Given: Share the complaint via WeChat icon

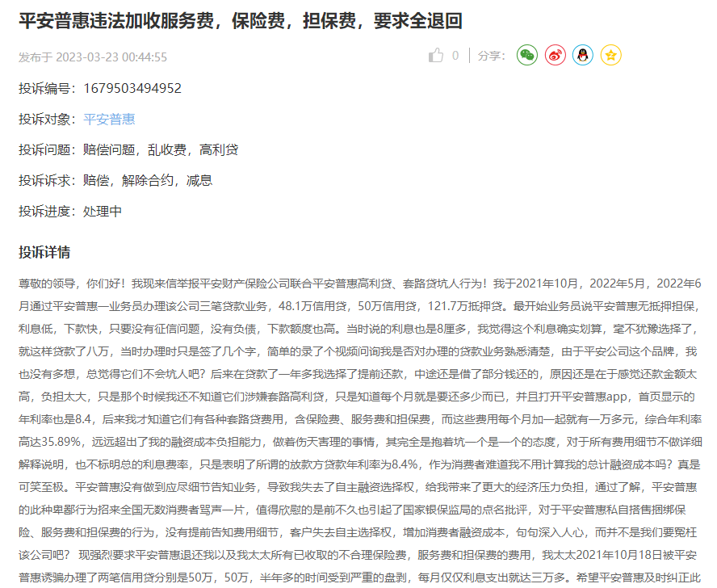Looking at the screenshot, I should (x=527, y=56).
